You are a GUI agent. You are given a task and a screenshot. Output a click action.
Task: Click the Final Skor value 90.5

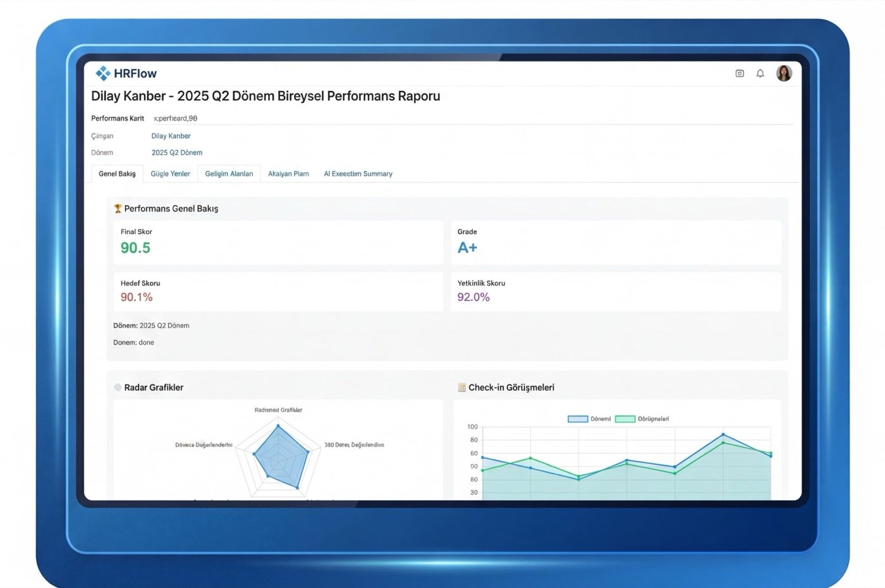[x=135, y=248]
